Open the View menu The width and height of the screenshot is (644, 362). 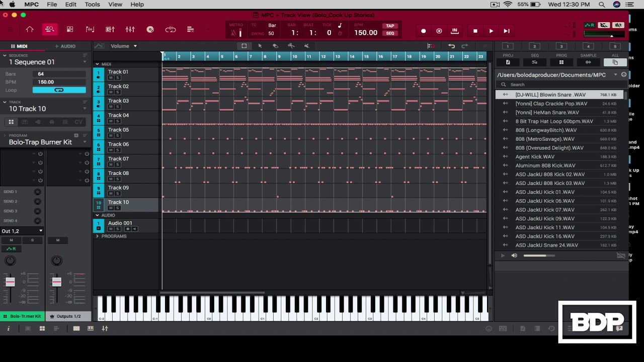pos(115,4)
